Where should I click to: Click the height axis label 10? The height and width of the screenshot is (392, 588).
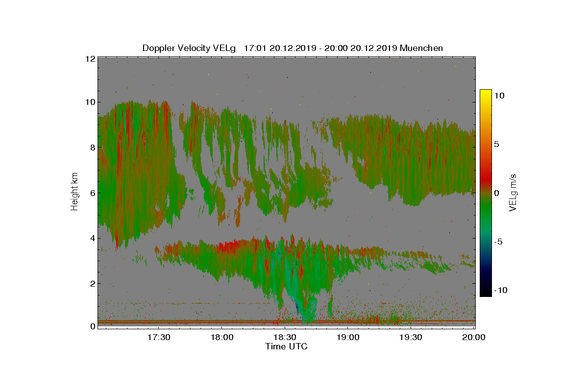click(x=90, y=102)
